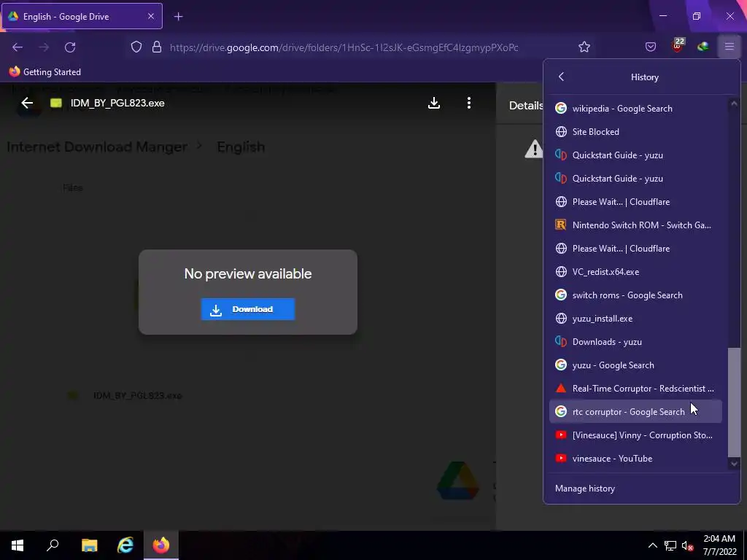747x560 pixels.
Task: Click the browser back arrow
Action: tap(18, 47)
